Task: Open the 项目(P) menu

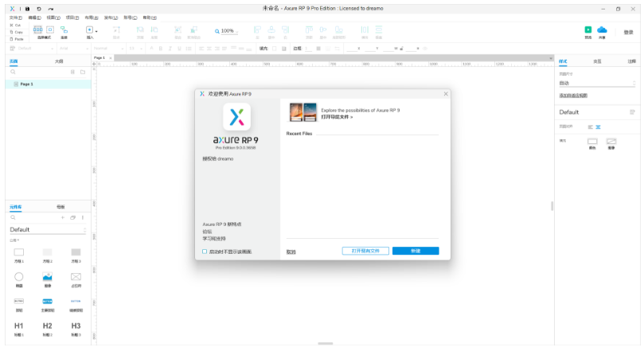Action: (x=72, y=18)
